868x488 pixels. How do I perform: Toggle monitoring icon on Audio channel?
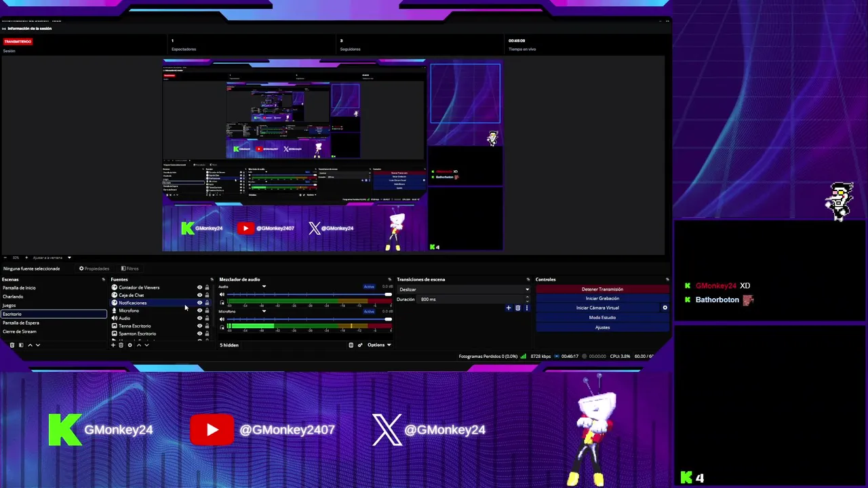pyautogui.click(x=222, y=302)
